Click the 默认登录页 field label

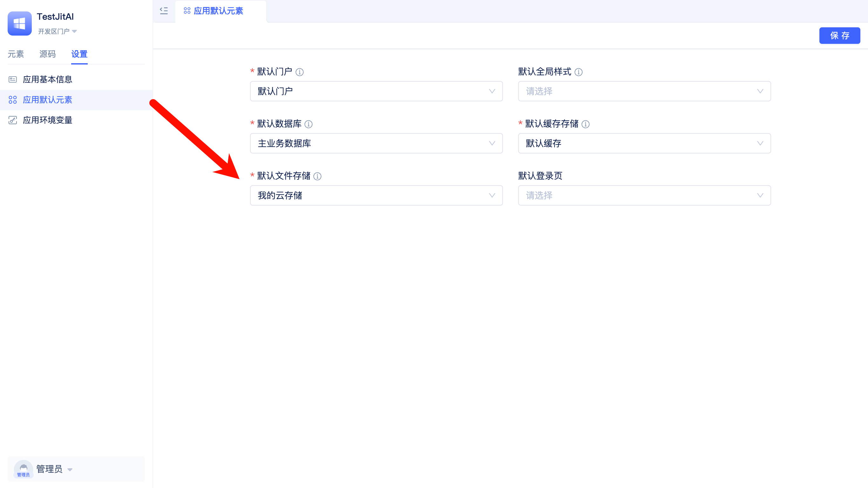[x=540, y=176]
